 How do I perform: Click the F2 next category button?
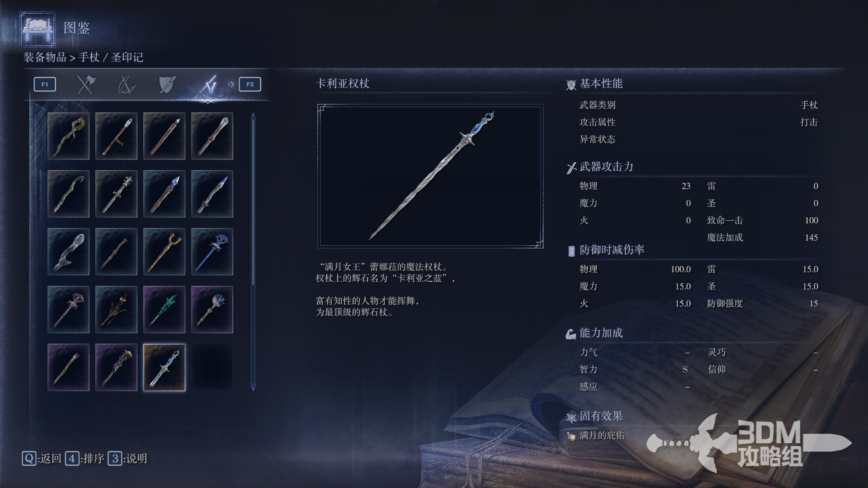pyautogui.click(x=250, y=84)
